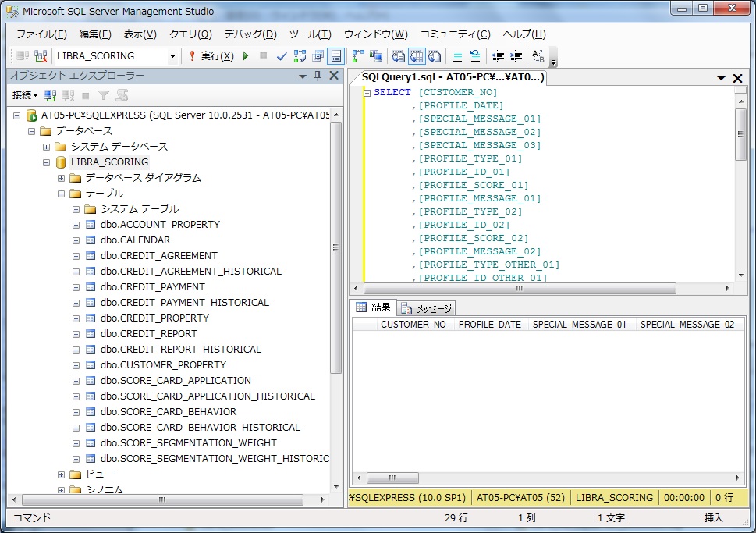Switch to the 結果 tab
The image size is (756, 533).
pyautogui.click(x=373, y=307)
